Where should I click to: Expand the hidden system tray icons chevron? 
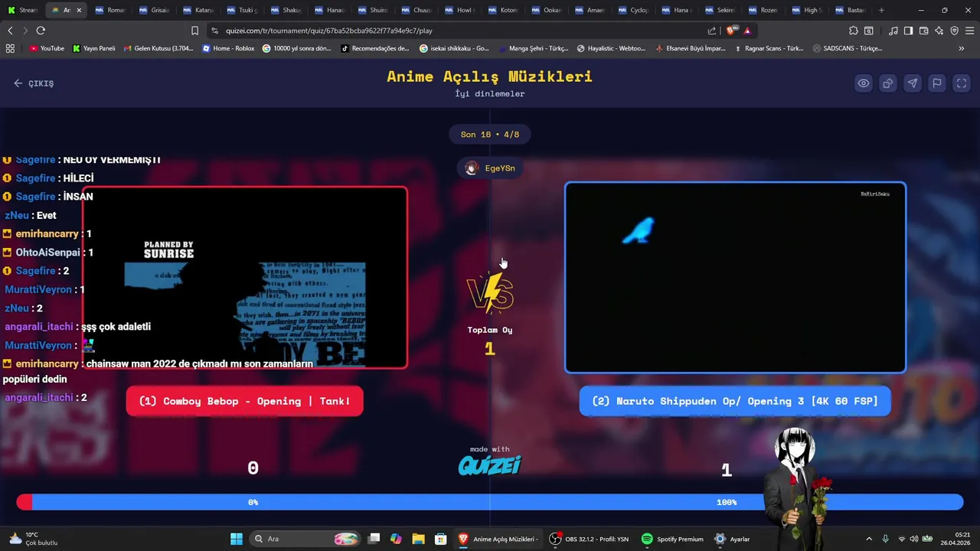pyautogui.click(x=868, y=539)
